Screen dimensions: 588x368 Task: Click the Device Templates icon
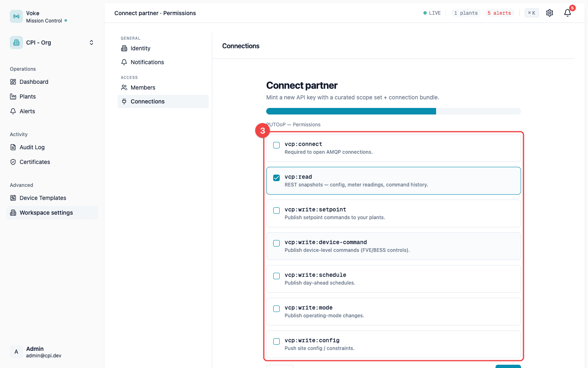click(13, 198)
